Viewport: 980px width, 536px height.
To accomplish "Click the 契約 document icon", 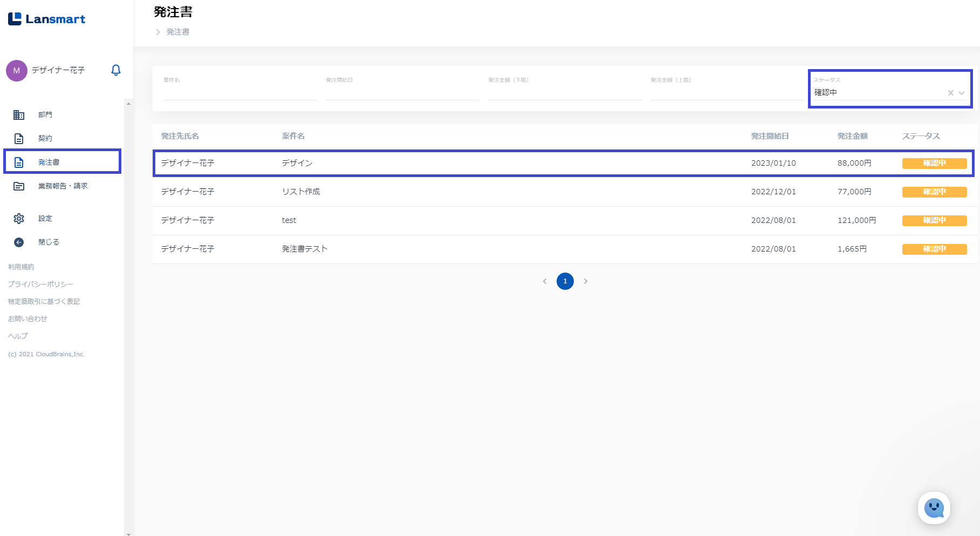I will pos(19,139).
